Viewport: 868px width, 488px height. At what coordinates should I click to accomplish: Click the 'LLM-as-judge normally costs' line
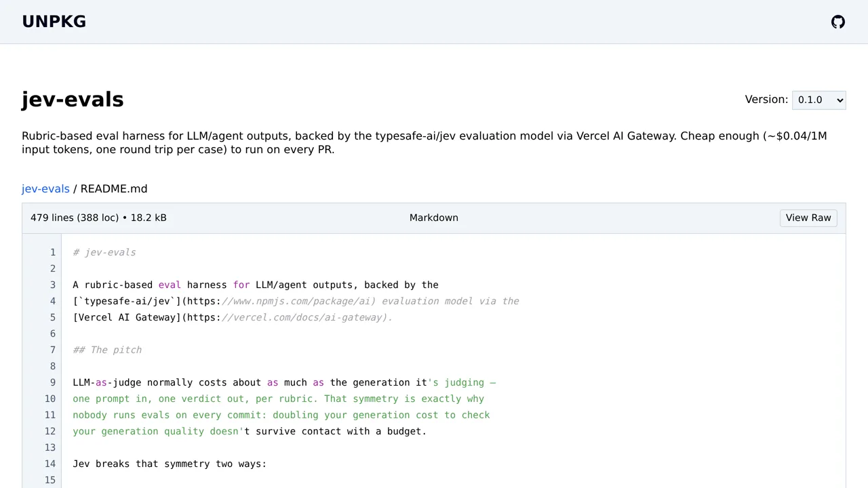pyautogui.click(x=284, y=382)
